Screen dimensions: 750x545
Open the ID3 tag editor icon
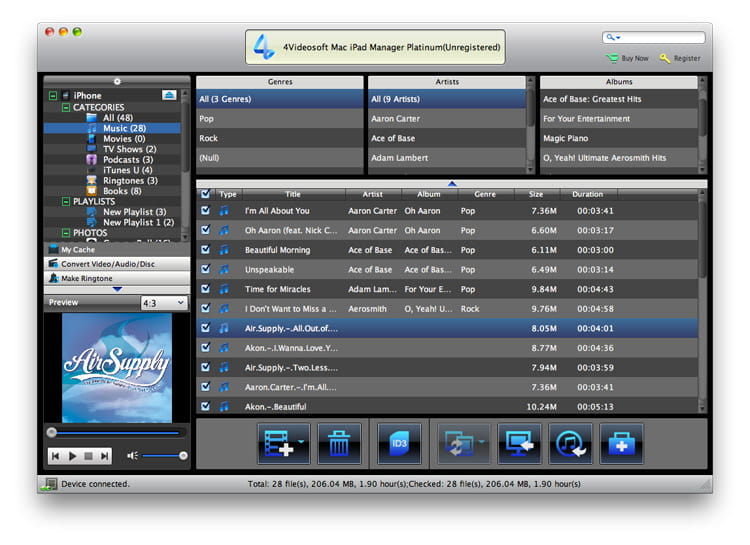pos(399,444)
